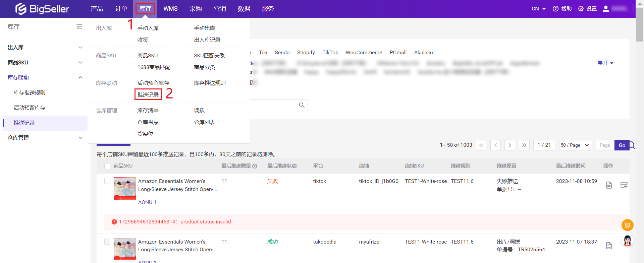Select 仓库盘点 in the dropdown menu
This screenshot has height=263, width=644.
[148, 122]
